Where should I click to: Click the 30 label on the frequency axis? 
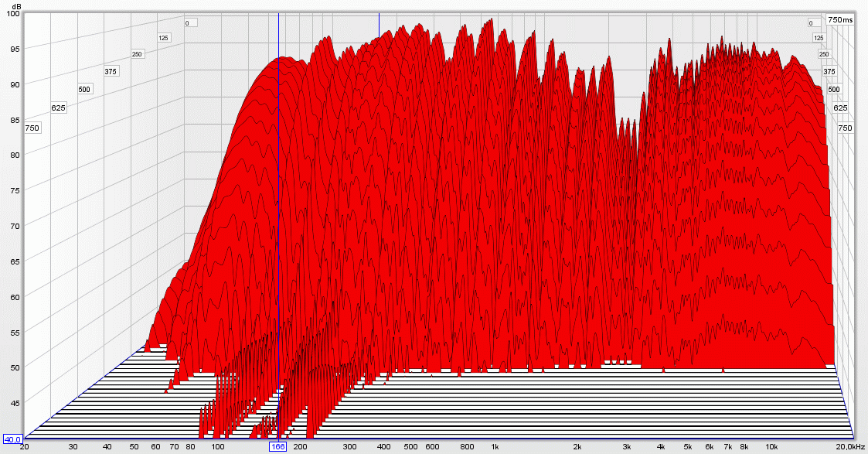73,447
